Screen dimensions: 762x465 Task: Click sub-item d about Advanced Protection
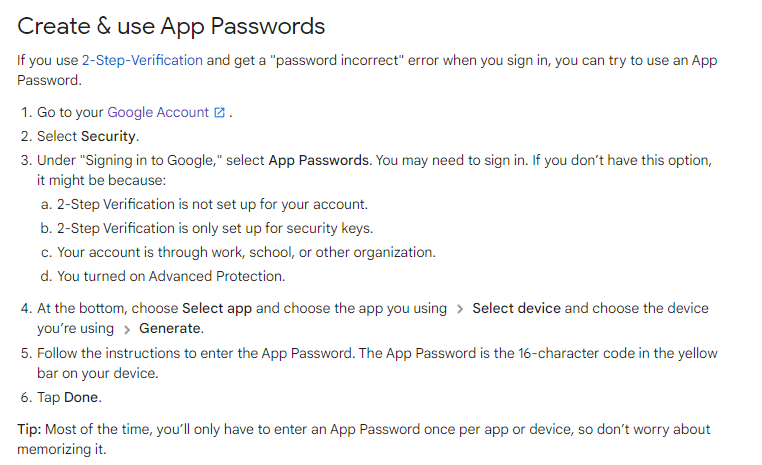(171, 276)
